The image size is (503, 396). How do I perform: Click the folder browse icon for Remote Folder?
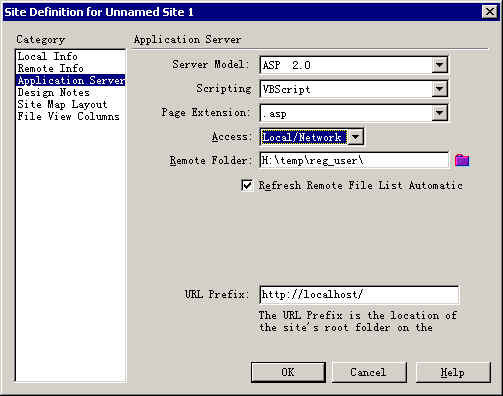point(462,160)
